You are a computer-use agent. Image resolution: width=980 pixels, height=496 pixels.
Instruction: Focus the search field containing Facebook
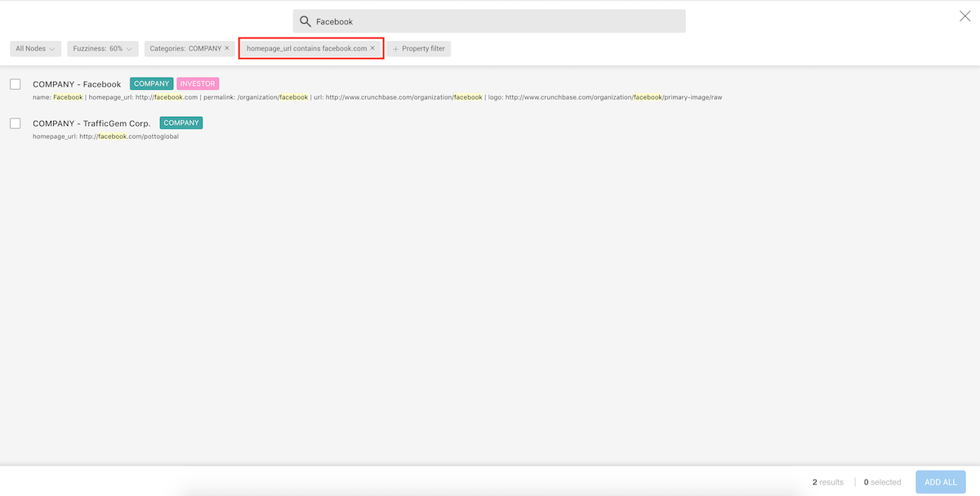point(490,21)
